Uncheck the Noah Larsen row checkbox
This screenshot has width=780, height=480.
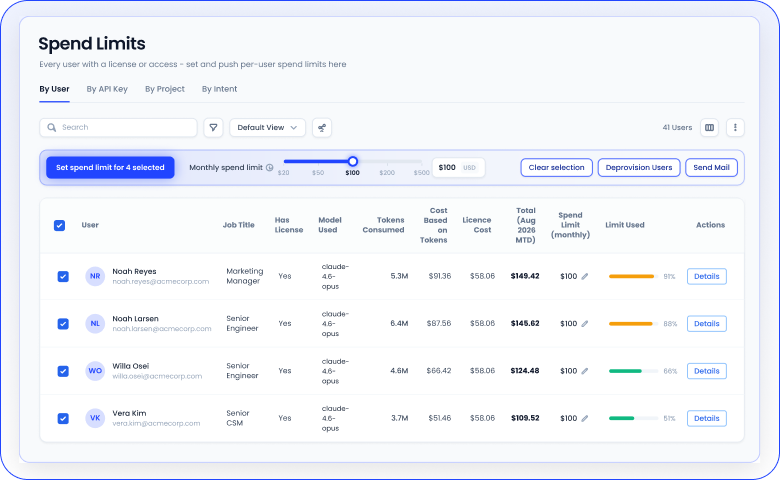point(63,324)
